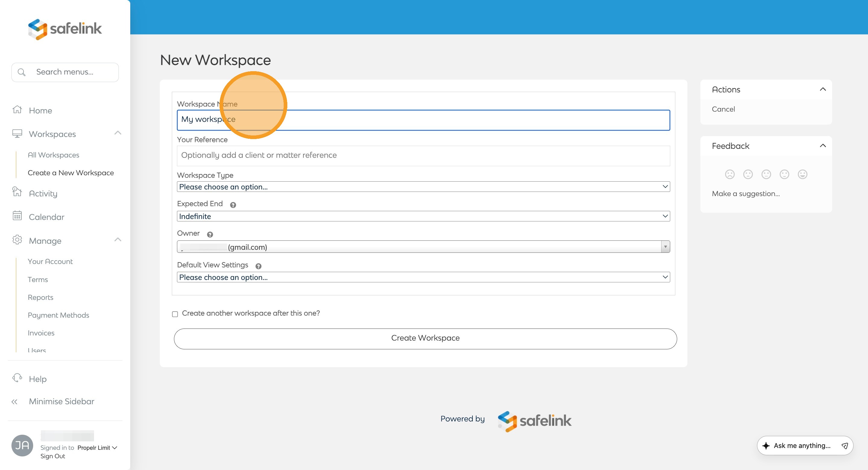The width and height of the screenshot is (868, 470).
Task: Open the Workspace Type dropdown
Action: tap(423, 187)
